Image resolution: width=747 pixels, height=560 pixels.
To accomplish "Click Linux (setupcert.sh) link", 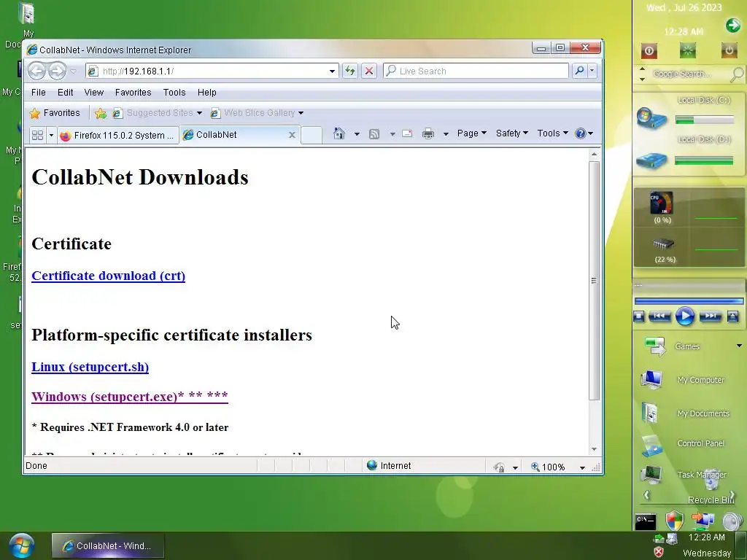I will pos(90,367).
